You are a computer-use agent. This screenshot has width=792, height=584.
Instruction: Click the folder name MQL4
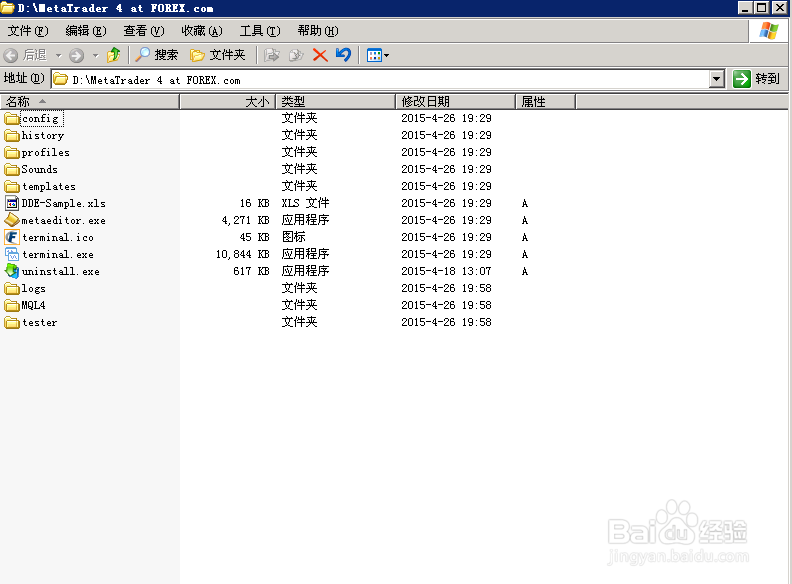click(33, 306)
